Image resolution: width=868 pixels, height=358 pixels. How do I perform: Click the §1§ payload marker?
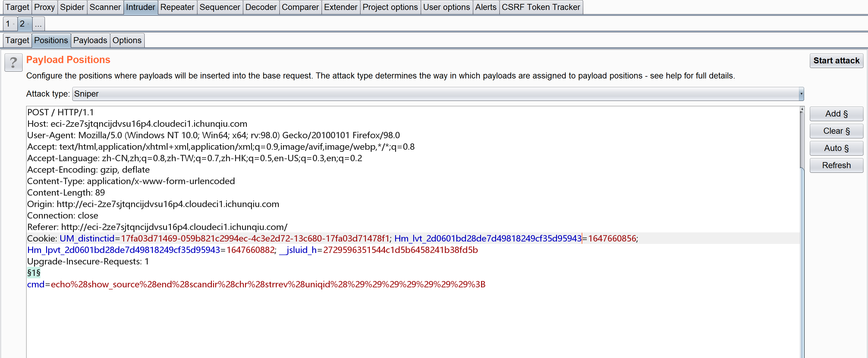point(34,273)
